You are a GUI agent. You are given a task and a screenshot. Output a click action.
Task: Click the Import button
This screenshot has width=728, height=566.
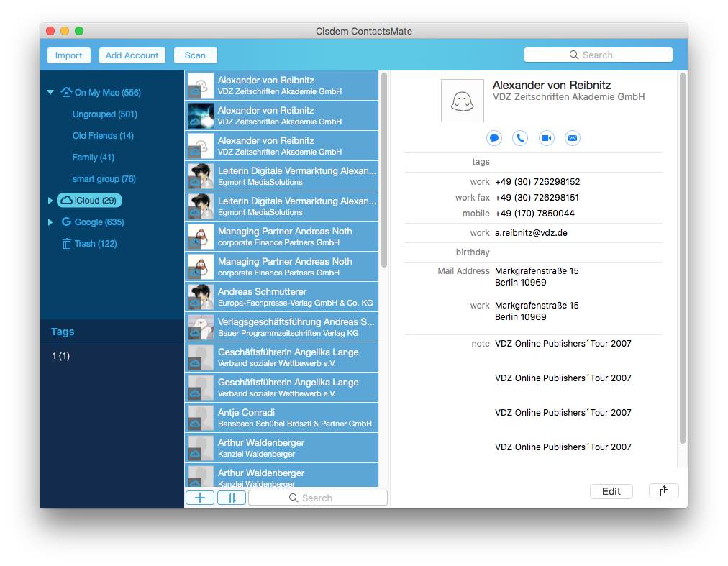pos(69,55)
